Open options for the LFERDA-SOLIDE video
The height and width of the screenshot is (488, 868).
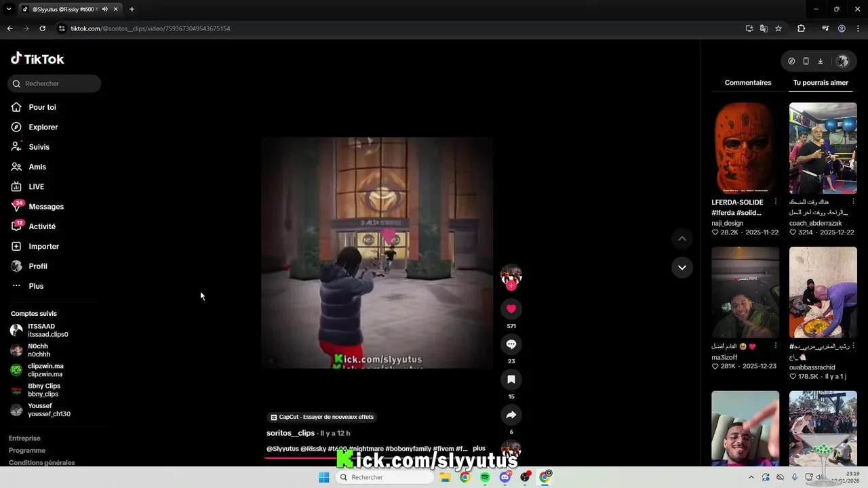776,202
